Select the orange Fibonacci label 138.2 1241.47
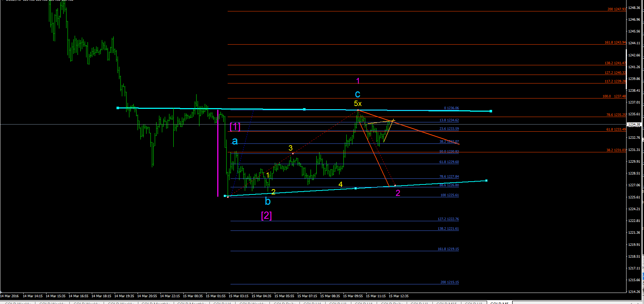Viewport: 644px width, 304px height. 615,63
